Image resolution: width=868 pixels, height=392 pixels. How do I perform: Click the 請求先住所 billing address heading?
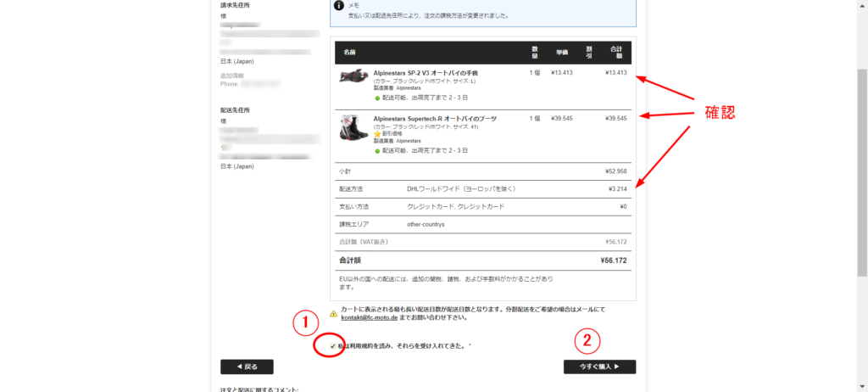(235, 5)
